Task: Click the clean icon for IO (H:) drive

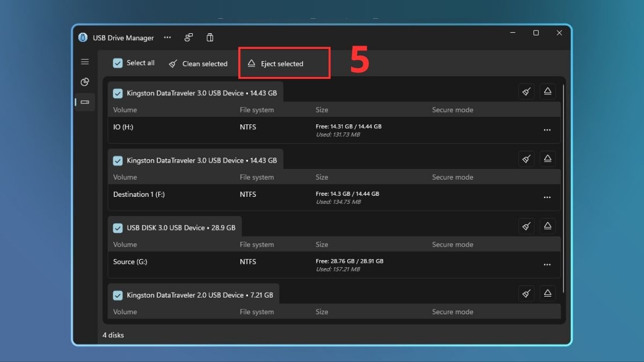Action: [526, 92]
